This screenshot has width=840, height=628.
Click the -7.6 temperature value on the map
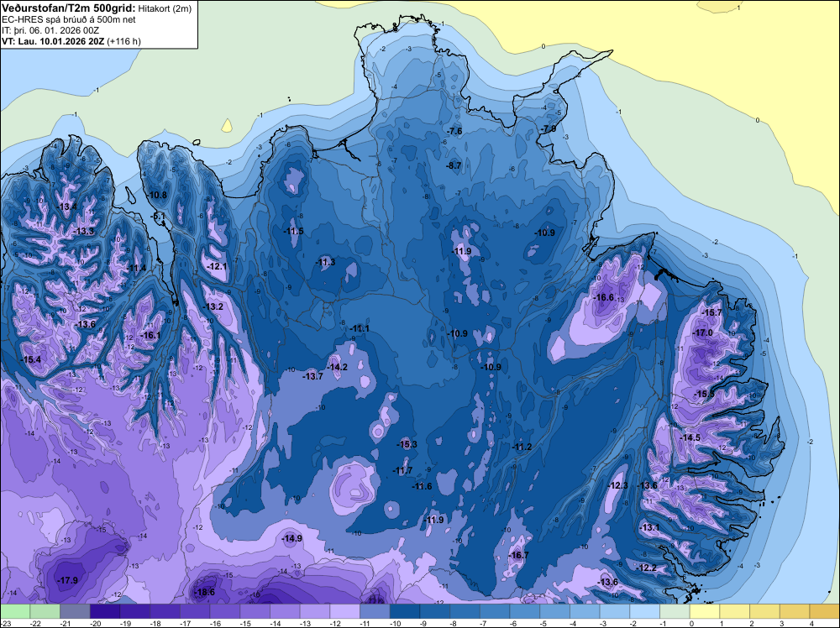(454, 131)
